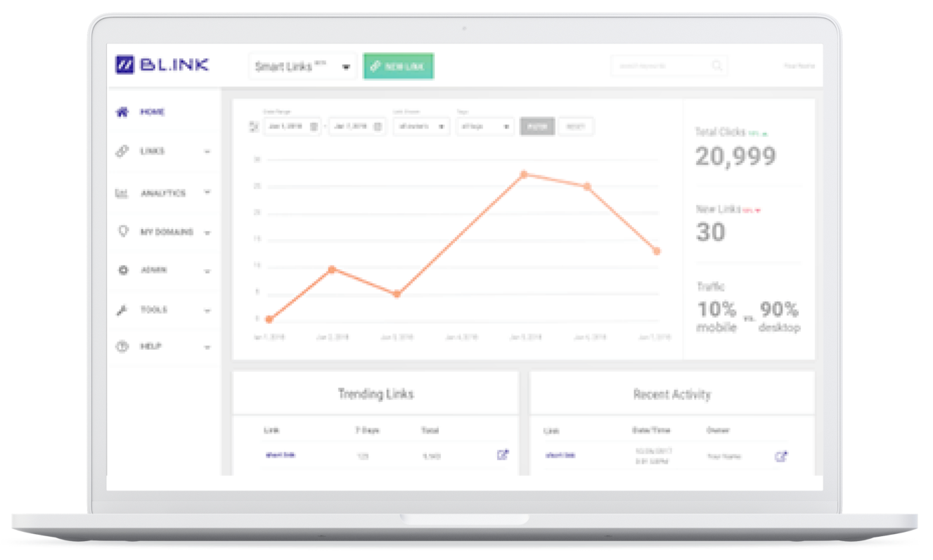Expand the Links chevron
933x560 pixels.
tap(207, 152)
